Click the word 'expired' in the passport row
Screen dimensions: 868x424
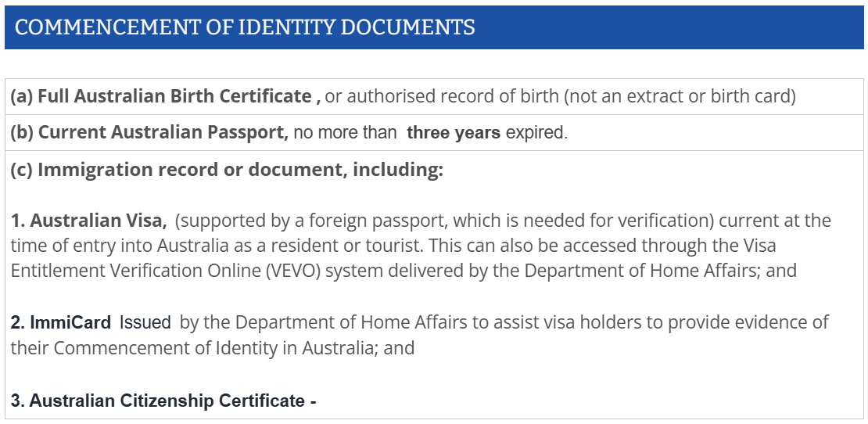pos(536,134)
